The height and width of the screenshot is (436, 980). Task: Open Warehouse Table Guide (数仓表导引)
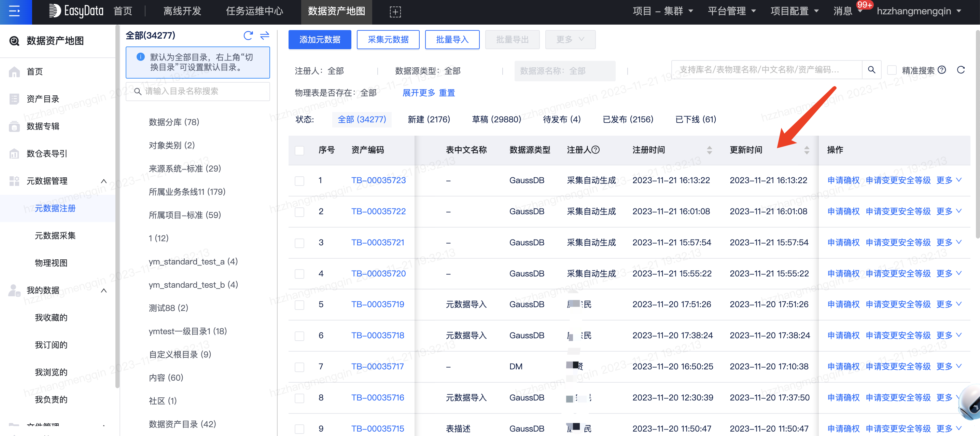[47, 154]
